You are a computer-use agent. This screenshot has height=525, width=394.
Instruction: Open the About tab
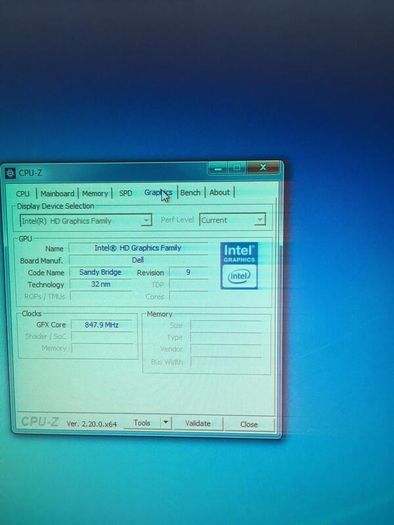220,192
